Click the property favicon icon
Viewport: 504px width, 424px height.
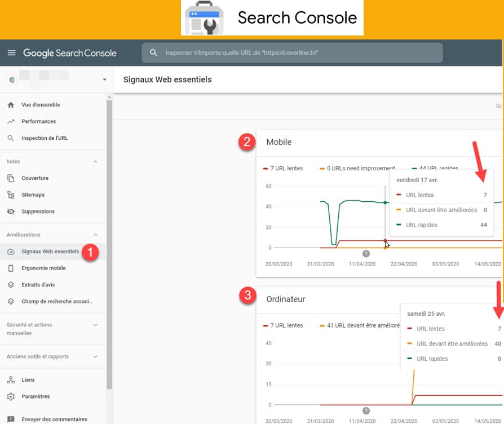(12, 79)
